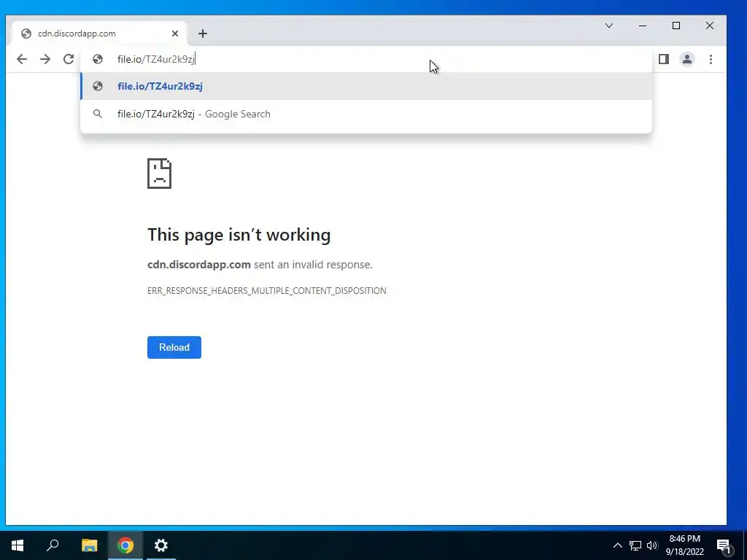Image resolution: width=747 pixels, height=560 pixels.
Task: Click the 'This page isn't working' heading
Action: click(x=239, y=235)
